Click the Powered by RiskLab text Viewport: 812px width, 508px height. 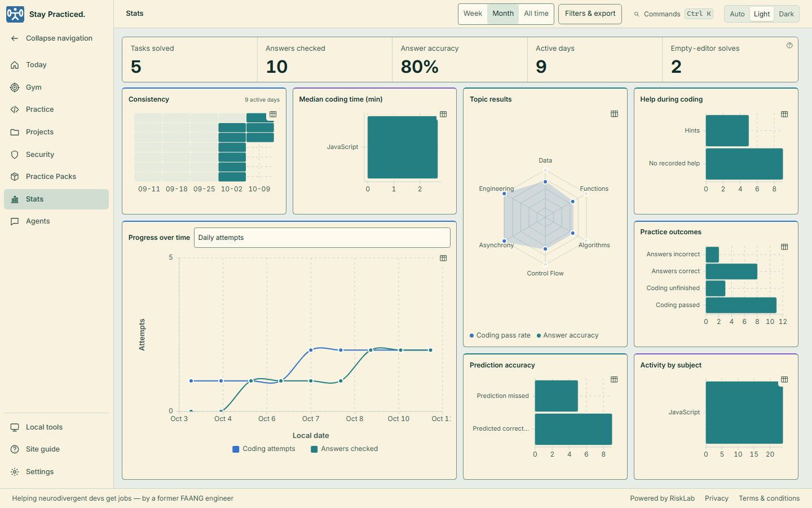tap(662, 498)
